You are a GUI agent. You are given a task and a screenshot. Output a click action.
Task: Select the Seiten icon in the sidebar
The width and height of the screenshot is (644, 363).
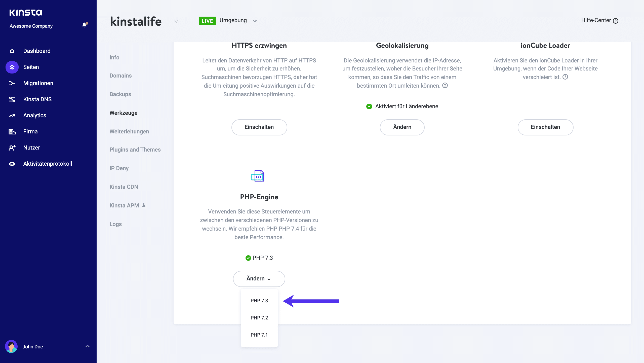point(12,67)
